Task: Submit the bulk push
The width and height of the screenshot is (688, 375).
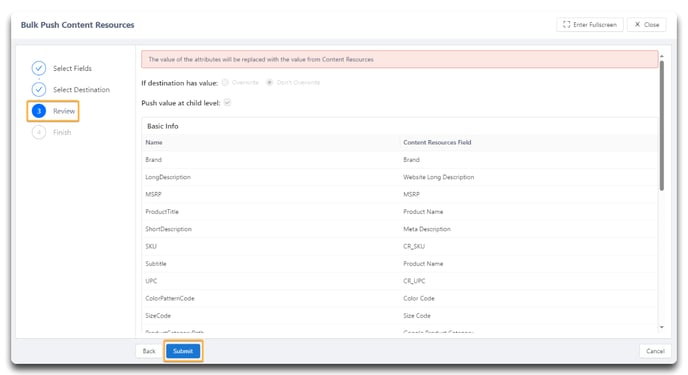Action: pos(183,351)
